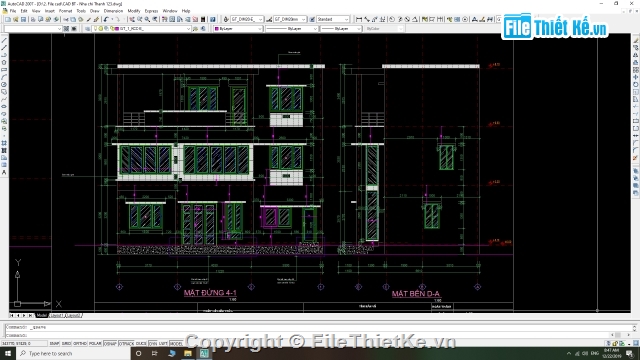Select the Multiline Text tool

point(4,172)
